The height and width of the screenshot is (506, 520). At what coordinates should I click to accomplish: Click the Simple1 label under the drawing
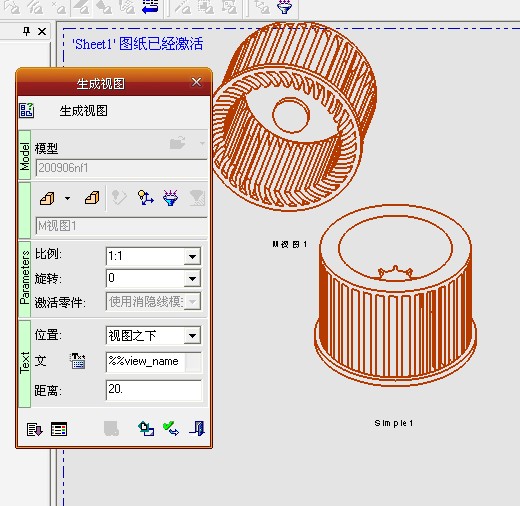click(394, 423)
